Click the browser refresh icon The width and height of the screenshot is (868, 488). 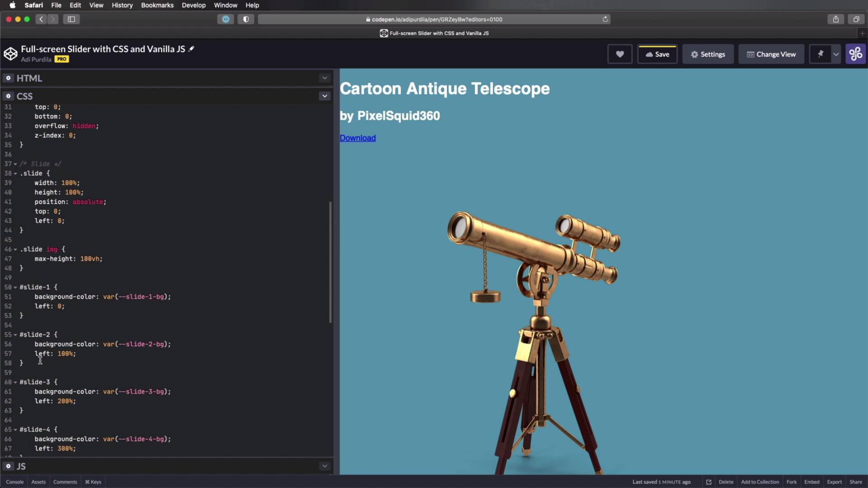click(x=605, y=19)
